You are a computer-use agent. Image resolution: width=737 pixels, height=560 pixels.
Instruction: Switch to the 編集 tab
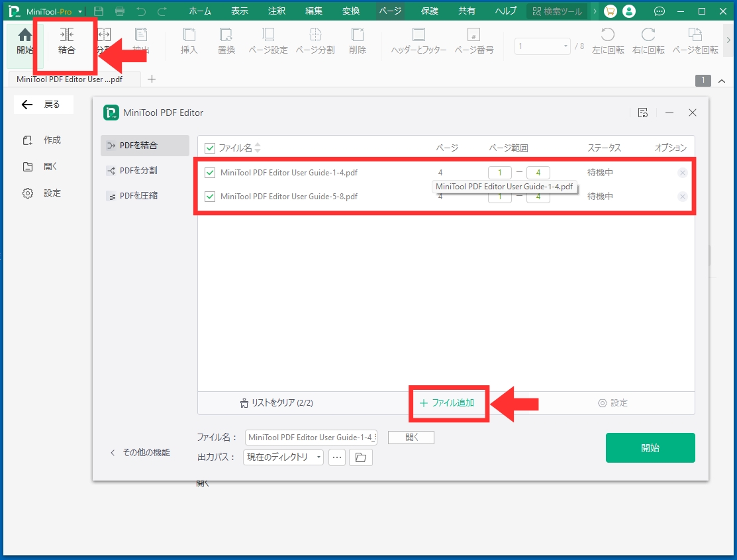(313, 11)
